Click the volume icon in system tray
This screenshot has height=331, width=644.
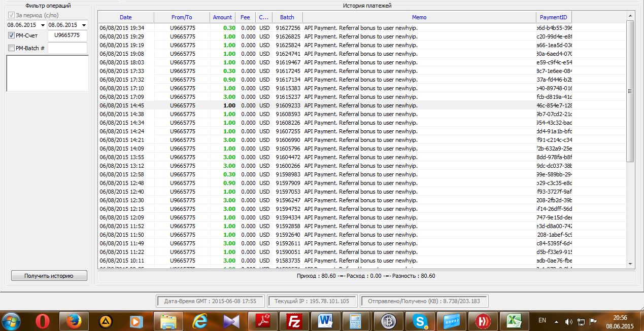[568, 321]
